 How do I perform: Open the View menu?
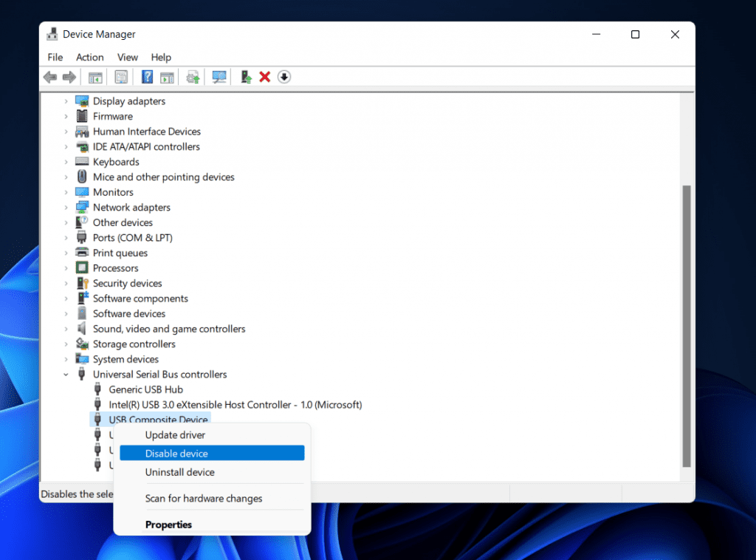tap(127, 57)
